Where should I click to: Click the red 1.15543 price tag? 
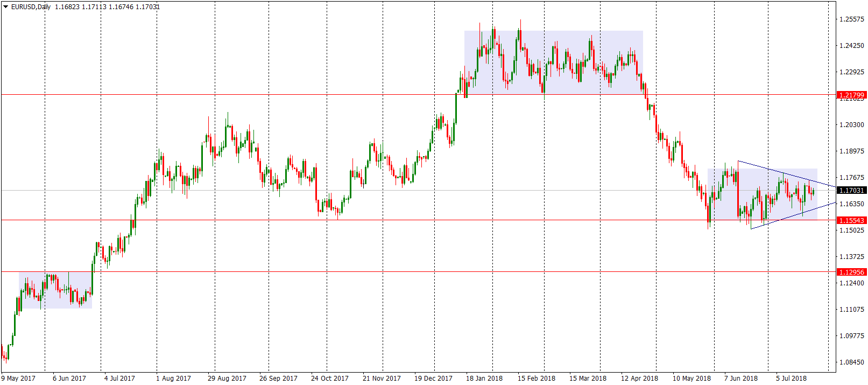[x=852, y=220]
